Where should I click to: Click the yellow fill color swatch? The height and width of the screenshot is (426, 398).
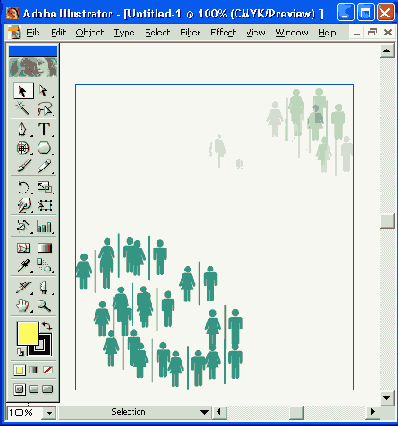click(28, 333)
